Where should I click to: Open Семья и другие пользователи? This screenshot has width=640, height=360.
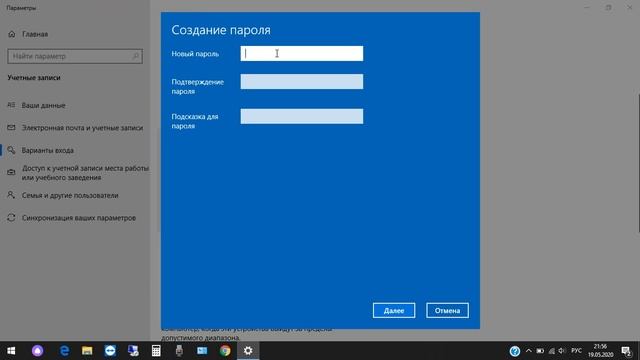tap(70, 196)
